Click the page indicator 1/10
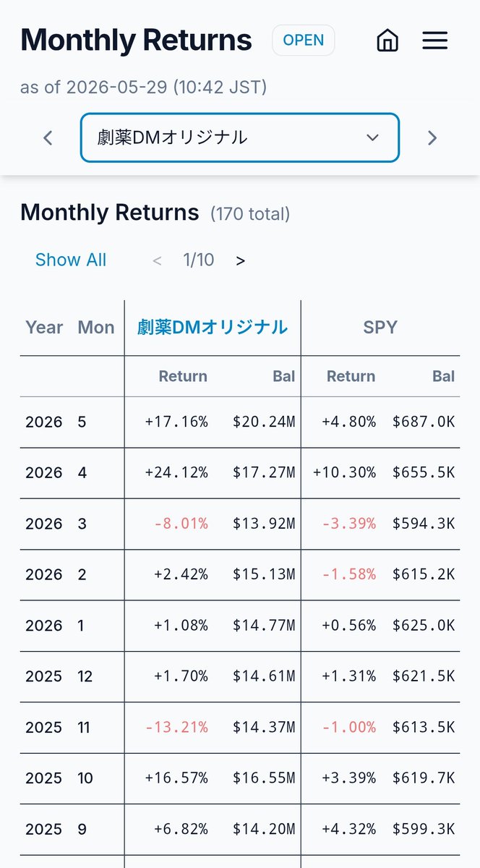Viewport: 480px width, 868px height. (x=199, y=260)
